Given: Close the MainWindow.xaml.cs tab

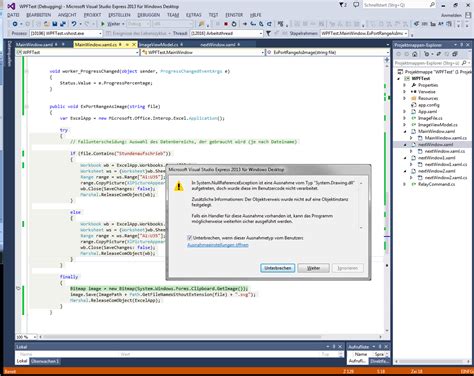Looking at the screenshot, I should click(134, 44).
